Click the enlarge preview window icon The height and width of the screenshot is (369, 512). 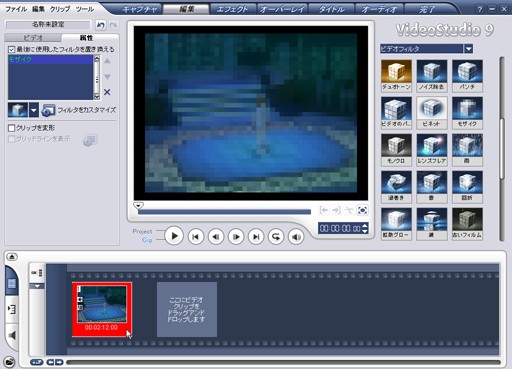pyautogui.click(x=362, y=210)
